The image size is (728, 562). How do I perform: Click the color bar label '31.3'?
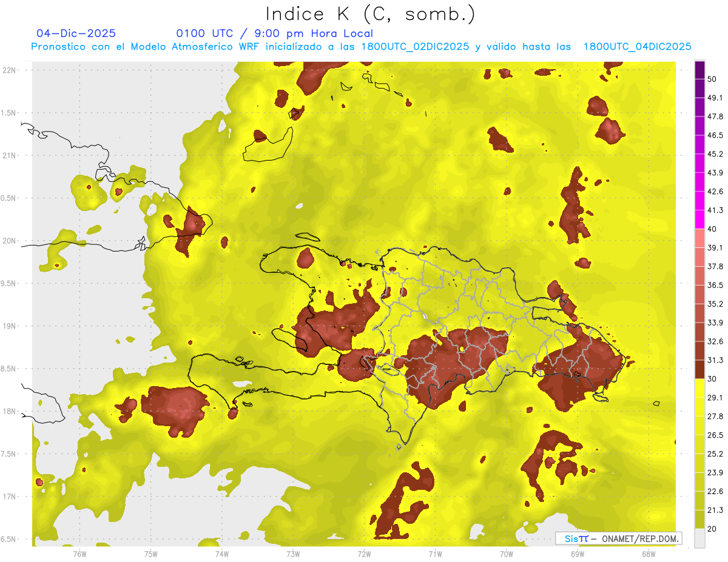pyautogui.click(x=715, y=360)
